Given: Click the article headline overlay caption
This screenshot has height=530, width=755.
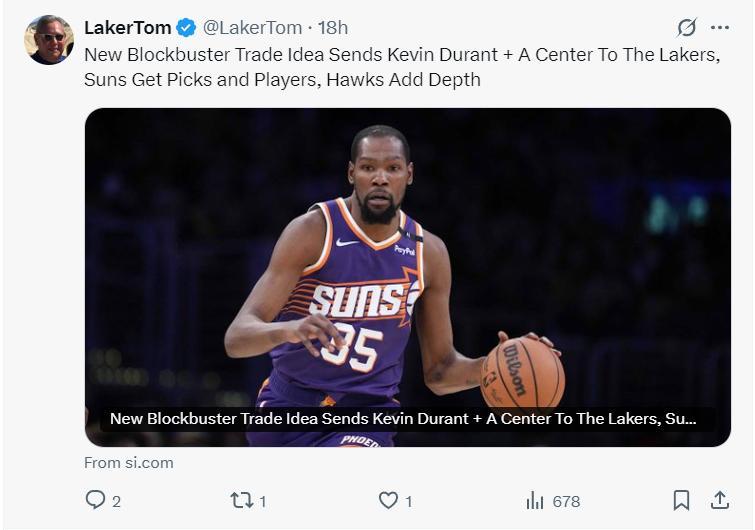Looking at the screenshot, I should coord(402,419).
